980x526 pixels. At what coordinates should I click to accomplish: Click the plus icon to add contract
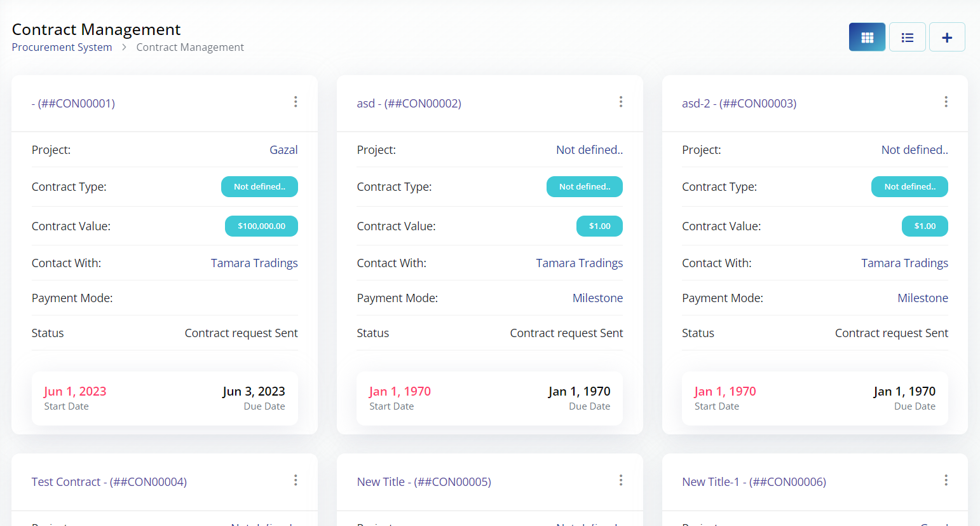tap(947, 38)
